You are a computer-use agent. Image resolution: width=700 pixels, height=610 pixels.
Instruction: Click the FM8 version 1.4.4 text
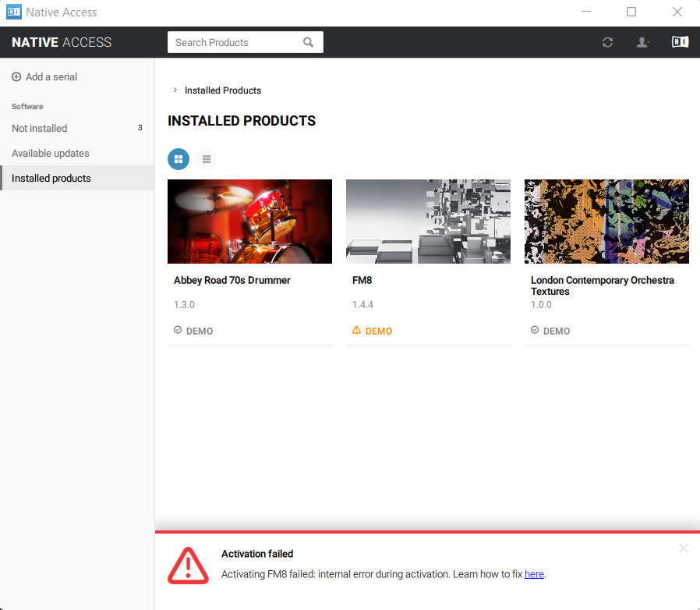pos(362,305)
